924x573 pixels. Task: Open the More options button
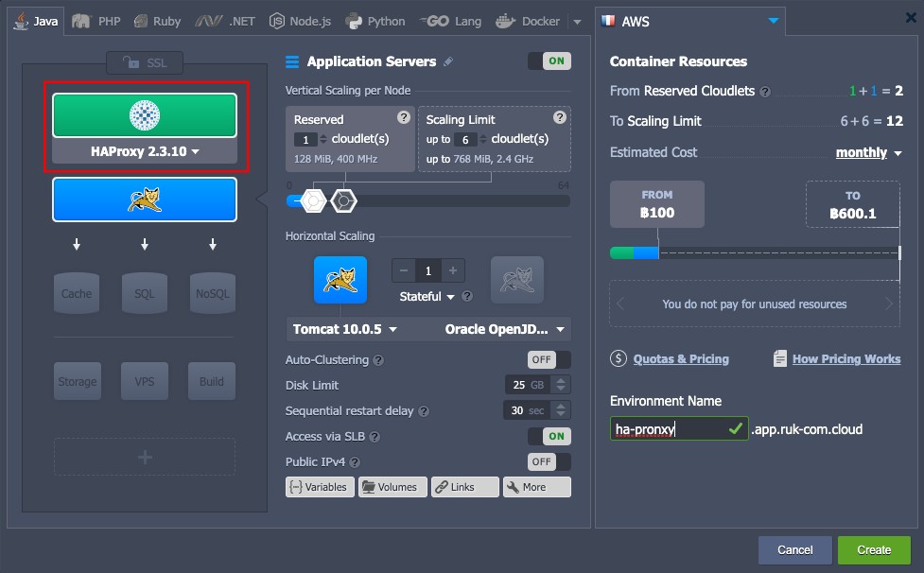(537, 487)
